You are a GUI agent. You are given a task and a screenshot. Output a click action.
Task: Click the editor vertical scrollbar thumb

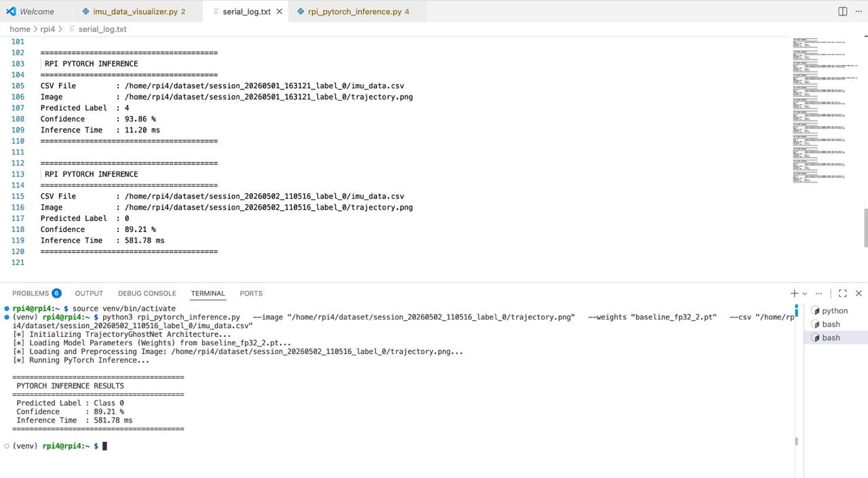pos(865,228)
